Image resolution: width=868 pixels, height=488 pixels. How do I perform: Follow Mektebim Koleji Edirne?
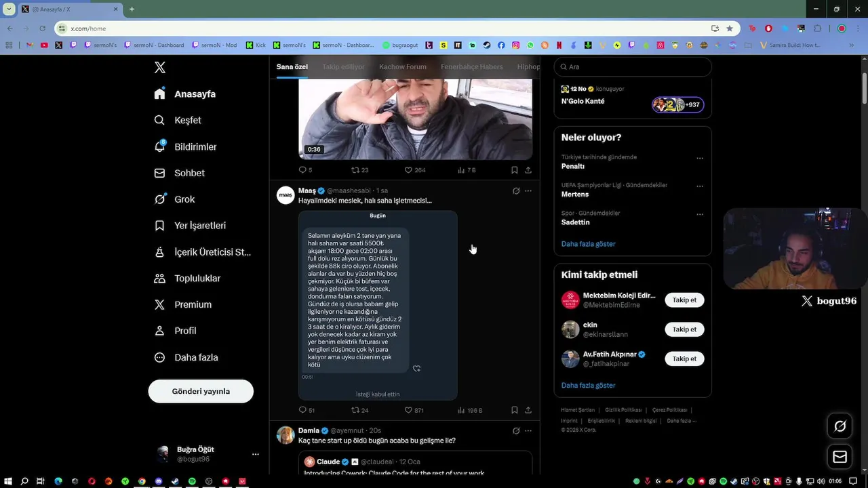684,300
